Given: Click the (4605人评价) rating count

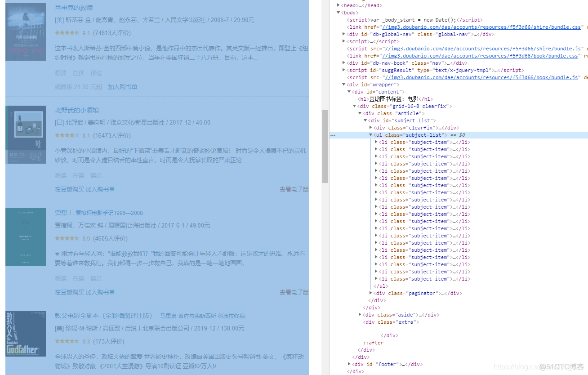Looking at the screenshot, I should click(111, 238).
